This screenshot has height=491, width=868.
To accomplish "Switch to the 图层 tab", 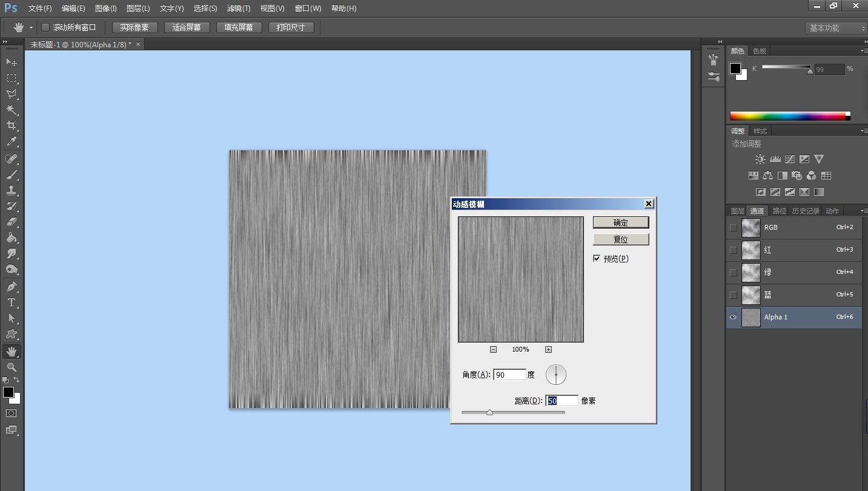I will [x=737, y=211].
